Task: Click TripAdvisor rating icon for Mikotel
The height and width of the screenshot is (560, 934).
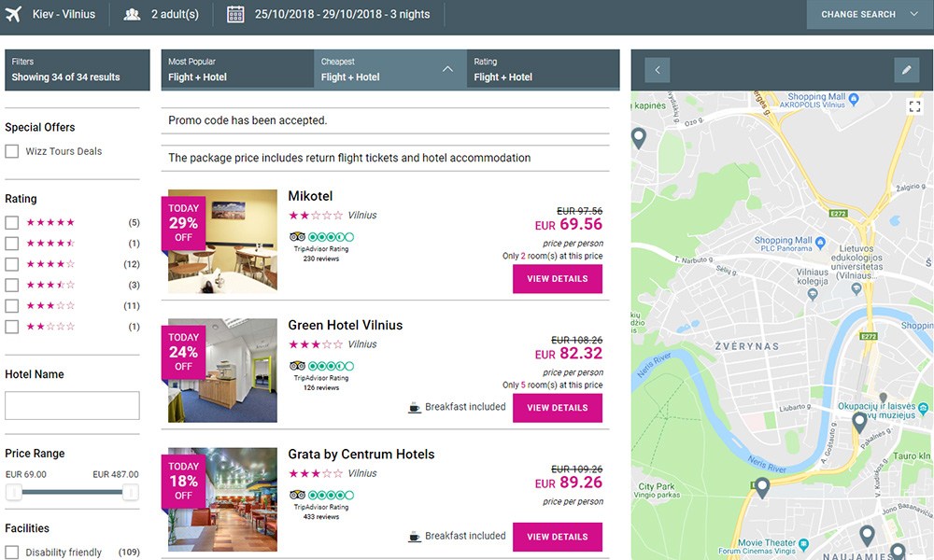Action: (x=321, y=237)
